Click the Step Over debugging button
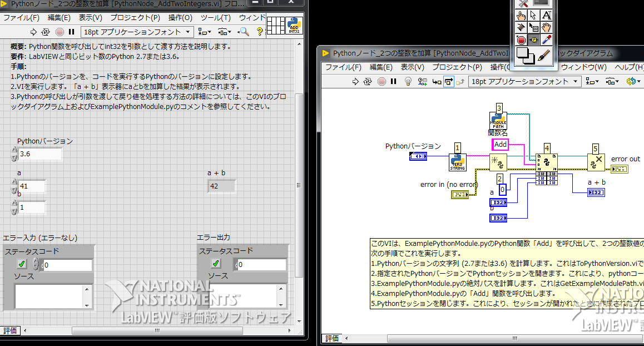Image resolution: width=644 pixels, height=346 pixels. pos(449,81)
